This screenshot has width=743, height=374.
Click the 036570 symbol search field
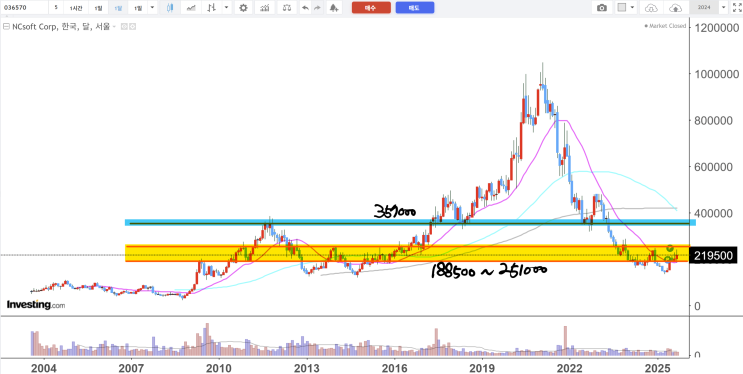point(24,8)
